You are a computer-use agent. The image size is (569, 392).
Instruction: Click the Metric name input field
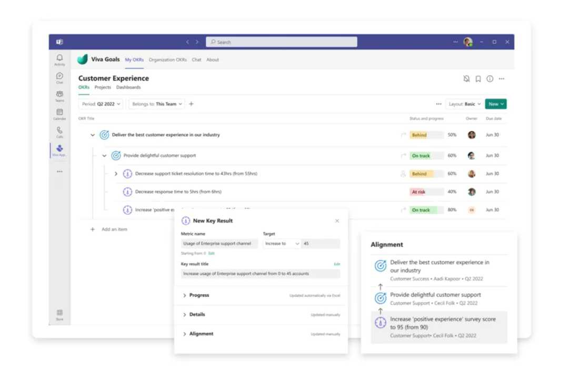[x=219, y=244]
